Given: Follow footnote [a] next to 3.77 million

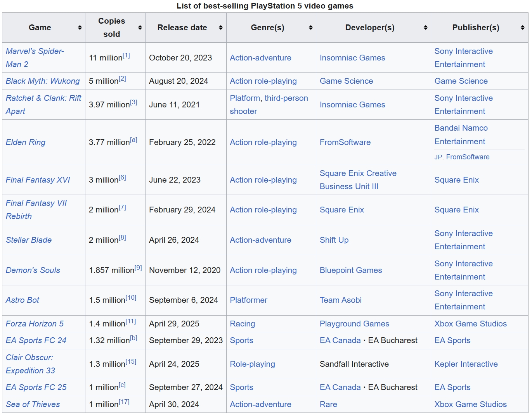Looking at the screenshot, I should click(x=134, y=140).
